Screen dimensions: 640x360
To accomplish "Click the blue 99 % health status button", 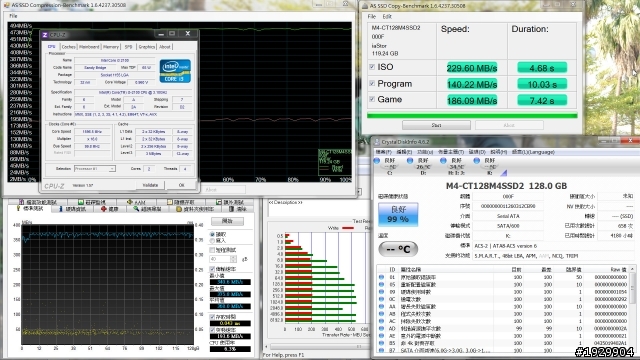I will pos(398,214).
